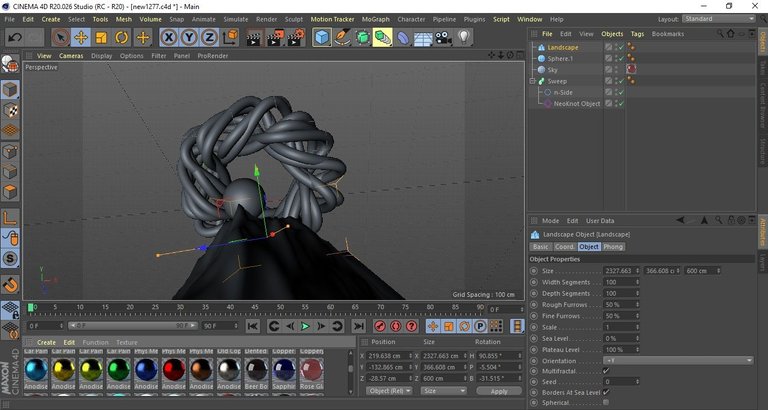Image resolution: width=768 pixels, height=410 pixels.
Task: Select the Sphere.1 object
Action: (560, 58)
